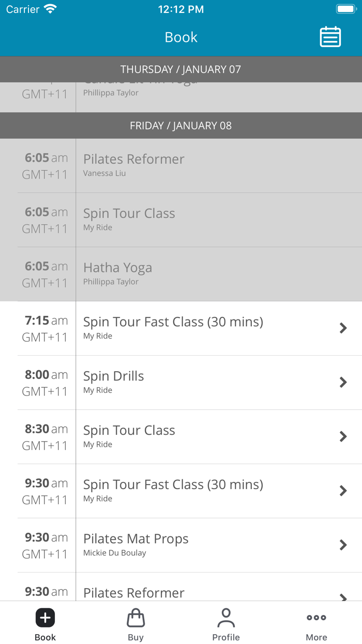The image size is (362, 644).
Task: Expand the 7:15 am Spin Tour Fast Class
Action: [x=343, y=328]
